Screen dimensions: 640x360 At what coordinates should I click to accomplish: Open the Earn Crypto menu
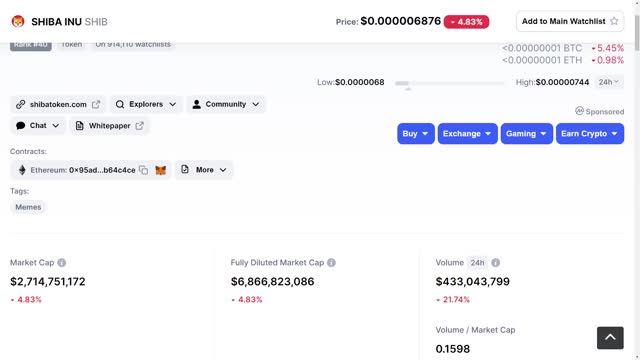click(590, 133)
